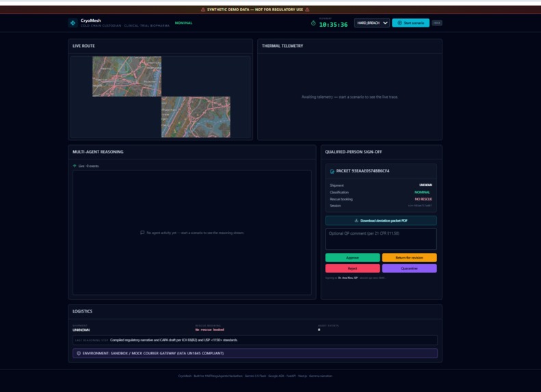Viewport: 541px width, 392px height.
Task: Click the warning triangle right of the synthetic data banner
Action: pyautogui.click(x=307, y=10)
